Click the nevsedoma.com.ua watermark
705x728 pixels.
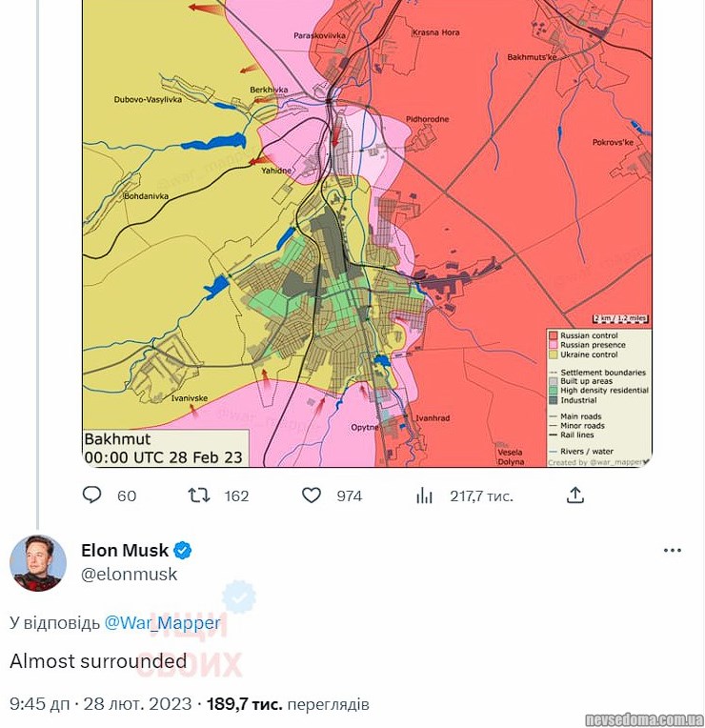click(644, 718)
